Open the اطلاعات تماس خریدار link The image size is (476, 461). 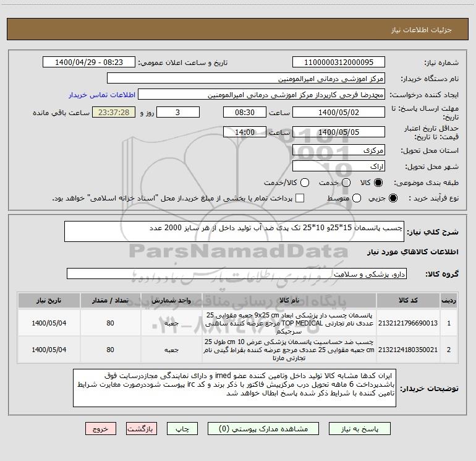(102, 95)
